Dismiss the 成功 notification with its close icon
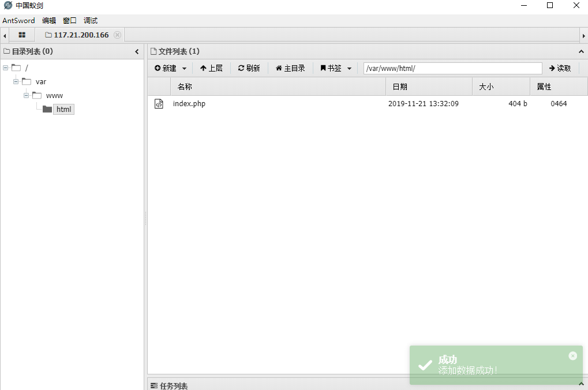Viewport: 588px width, 390px height. (572, 356)
